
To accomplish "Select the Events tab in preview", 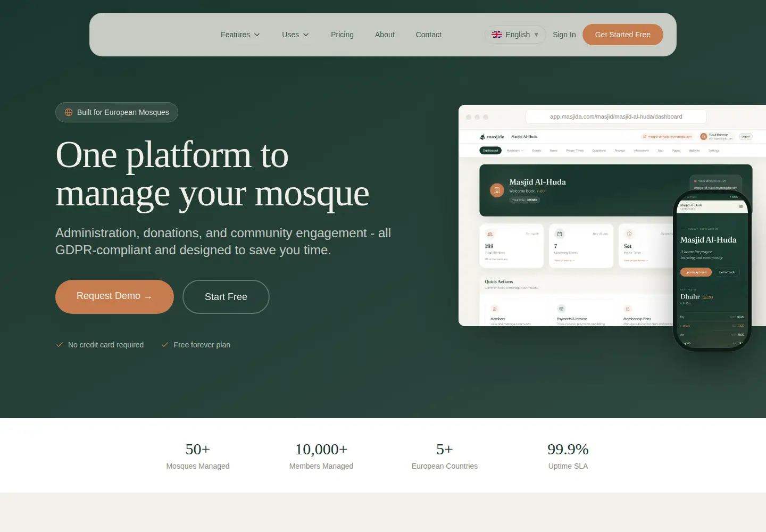I will tap(537, 151).
